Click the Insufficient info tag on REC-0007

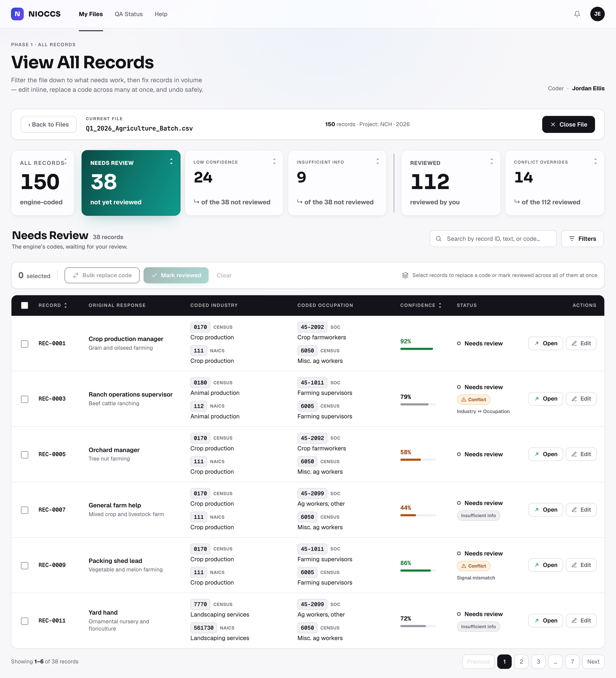click(x=478, y=516)
